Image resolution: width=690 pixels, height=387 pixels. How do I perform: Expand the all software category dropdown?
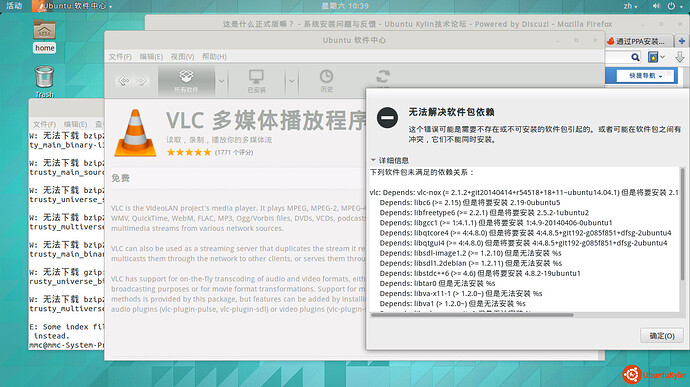[x=221, y=81]
